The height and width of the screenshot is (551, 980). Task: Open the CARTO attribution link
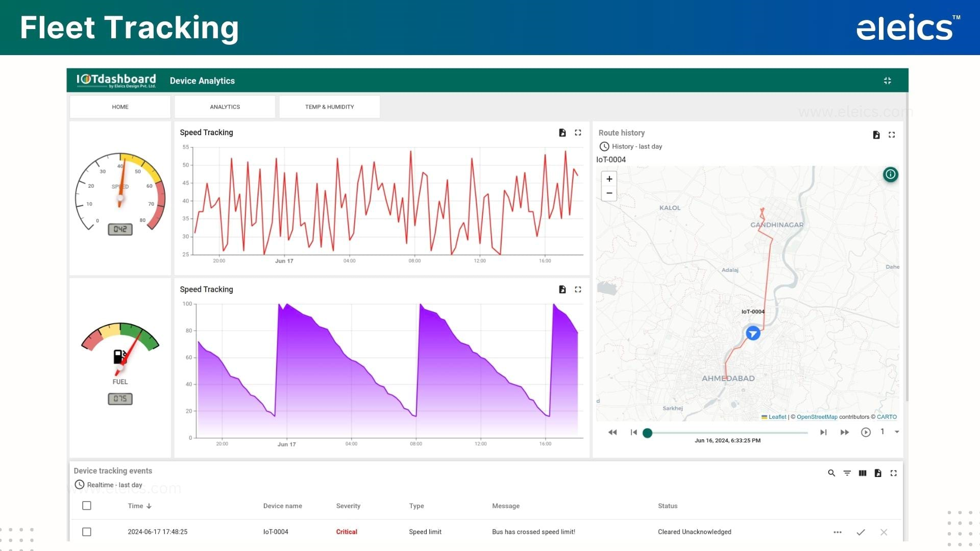[x=887, y=417]
